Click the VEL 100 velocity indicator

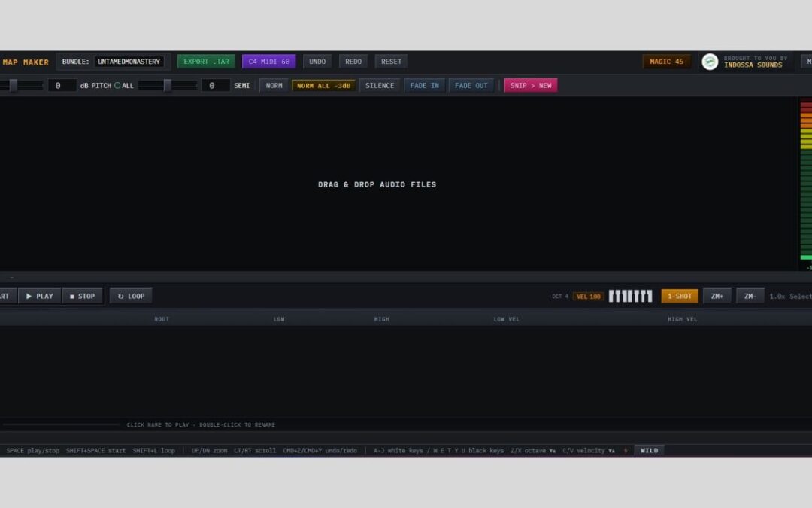[588, 297]
